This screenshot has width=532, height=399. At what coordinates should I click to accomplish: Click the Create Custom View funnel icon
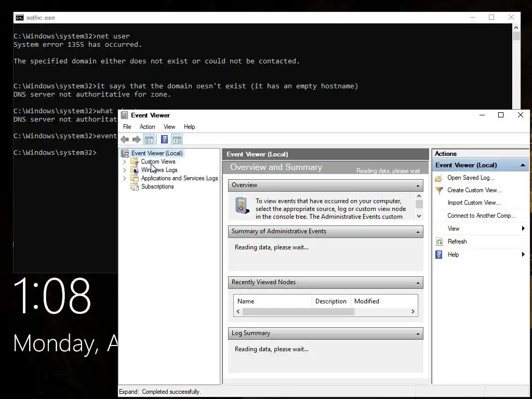click(x=439, y=190)
